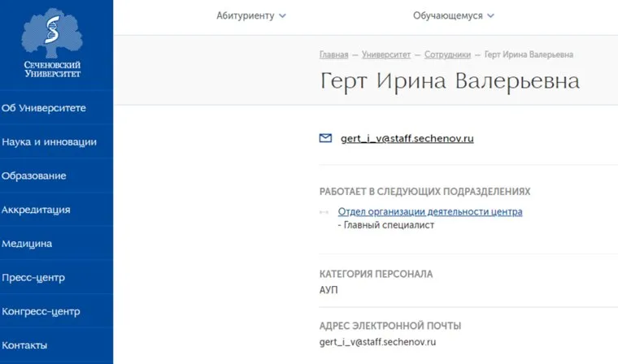Open the Аккредитация sidebar item
618x364 pixels.
[36, 210]
